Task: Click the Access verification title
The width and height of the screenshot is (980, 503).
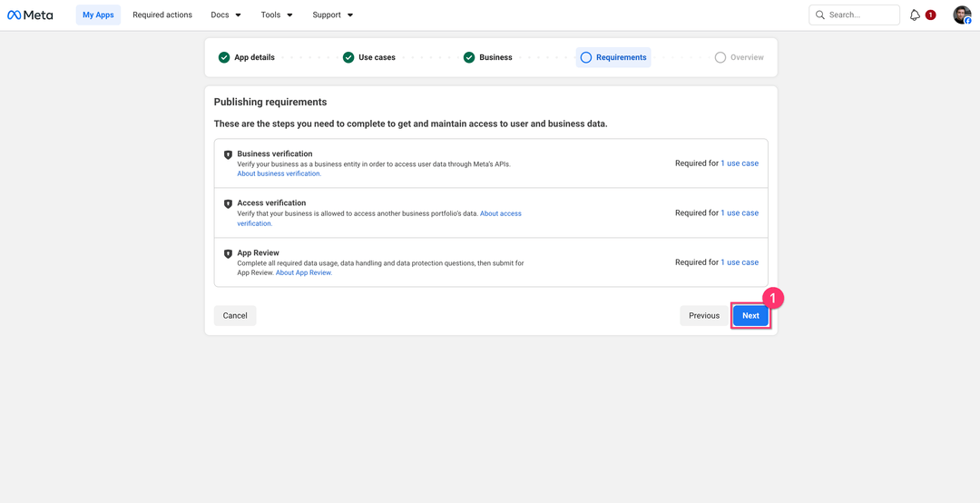Action: tap(271, 203)
